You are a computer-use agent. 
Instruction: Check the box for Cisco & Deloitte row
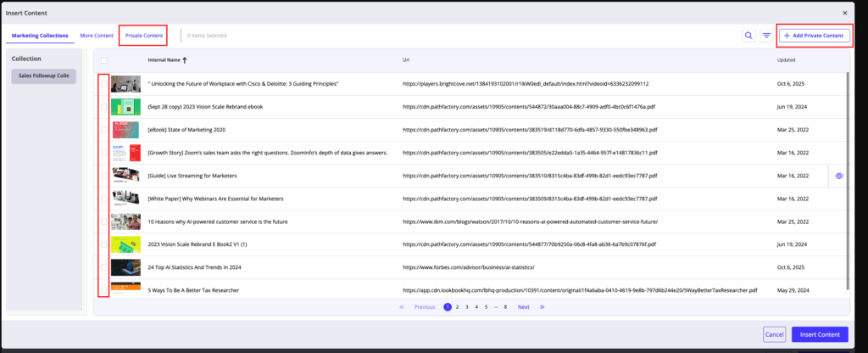103,84
